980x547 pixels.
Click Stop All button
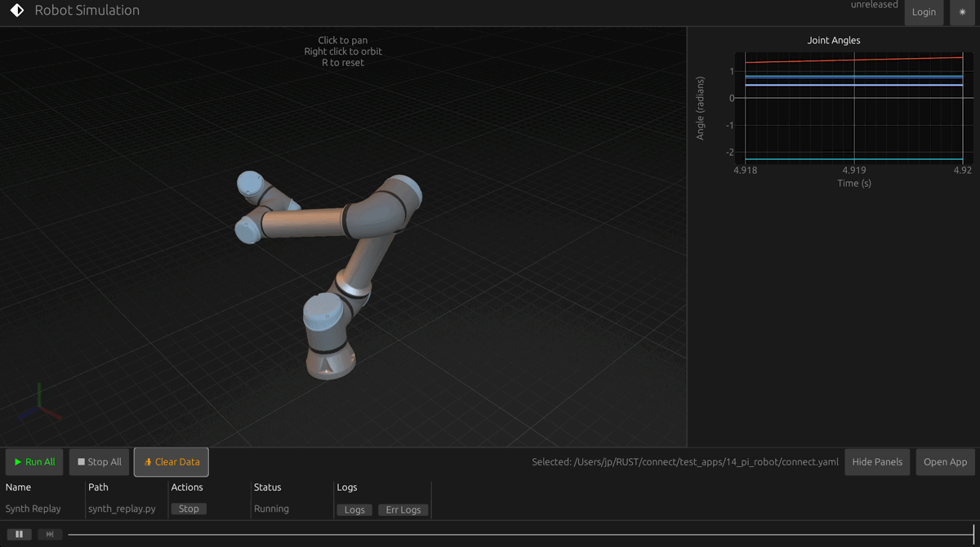point(99,462)
